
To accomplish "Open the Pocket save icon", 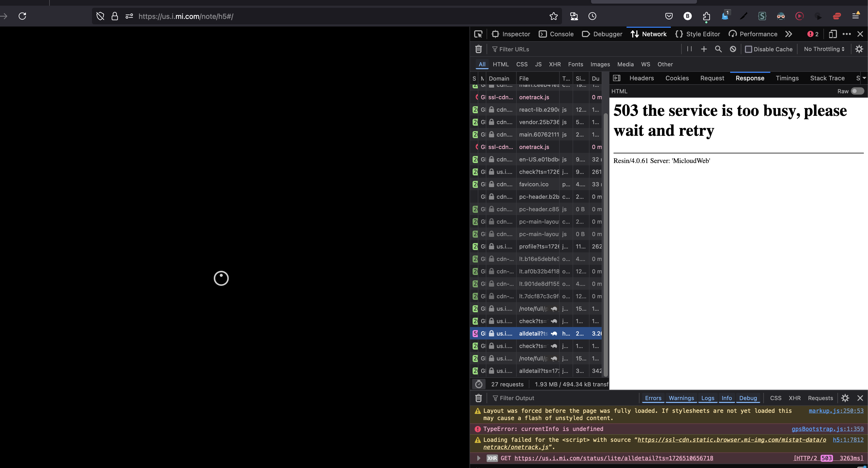I will pyautogui.click(x=669, y=16).
